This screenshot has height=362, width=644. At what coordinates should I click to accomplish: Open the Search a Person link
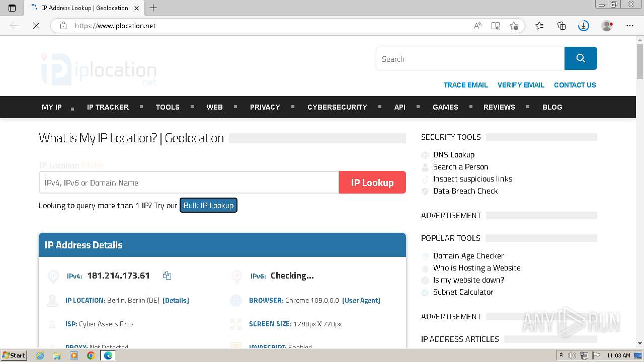(460, 167)
